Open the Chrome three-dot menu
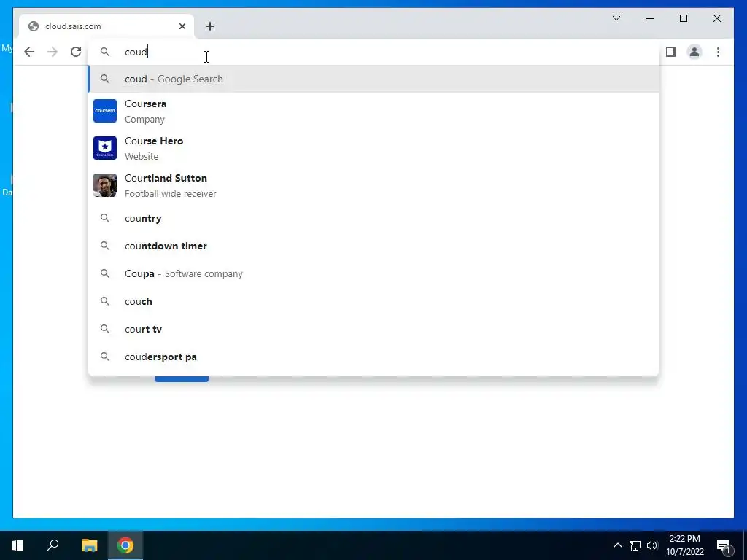 coord(718,52)
